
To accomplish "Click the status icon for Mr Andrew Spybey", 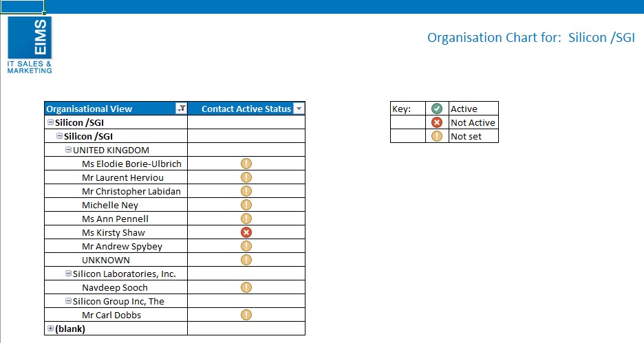I will (x=246, y=246).
